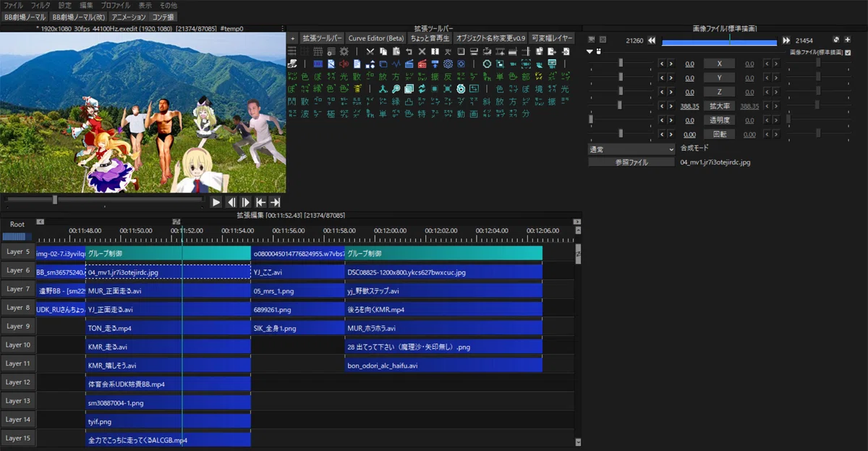The width and height of the screenshot is (868, 451).
Task: Switch to ちょっと音再生 tab
Action: coord(430,38)
